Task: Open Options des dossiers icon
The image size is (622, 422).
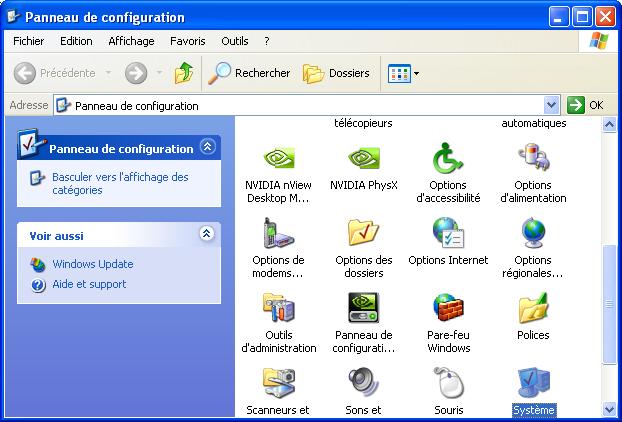Action: (x=363, y=232)
